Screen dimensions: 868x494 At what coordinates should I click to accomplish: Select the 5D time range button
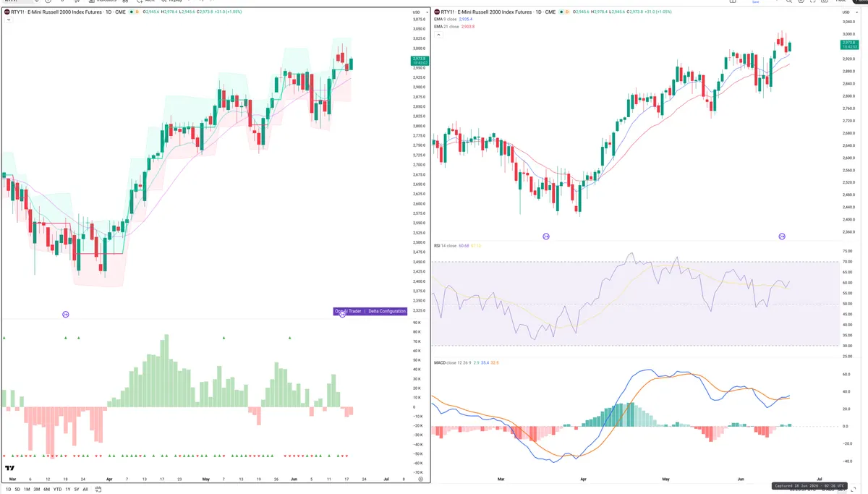tap(17, 490)
